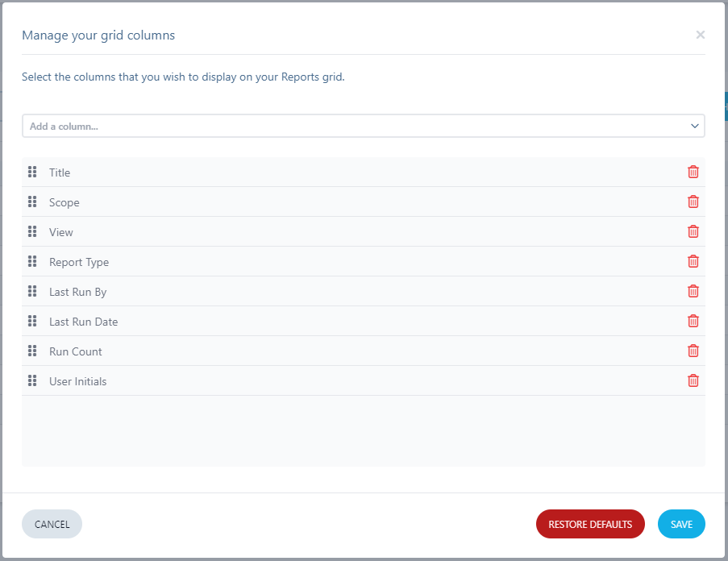This screenshot has height=561, width=728.
Task: Click the View column label
Action: tap(61, 232)
